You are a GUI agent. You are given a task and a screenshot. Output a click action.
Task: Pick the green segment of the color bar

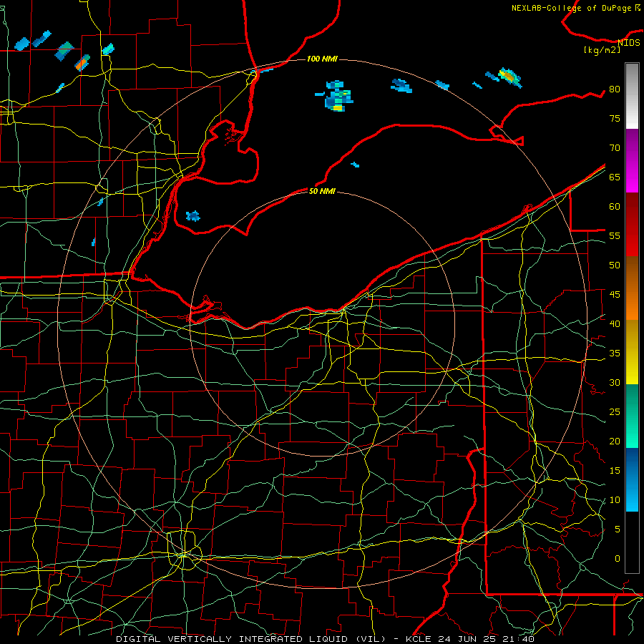point(632,416)
